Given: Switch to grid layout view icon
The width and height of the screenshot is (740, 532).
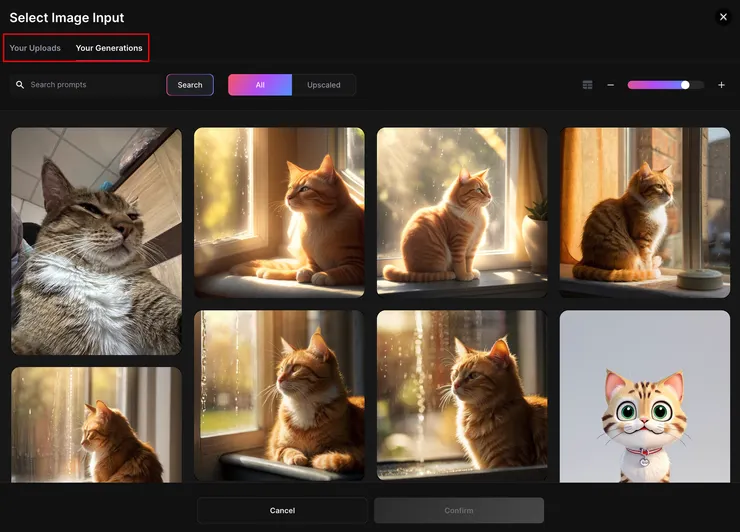Looking at the screenshot, I should tap(588, 85).
